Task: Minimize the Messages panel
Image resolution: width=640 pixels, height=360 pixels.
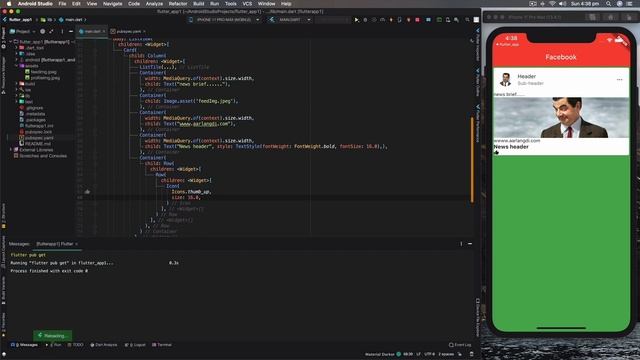Action: (470, 244)
